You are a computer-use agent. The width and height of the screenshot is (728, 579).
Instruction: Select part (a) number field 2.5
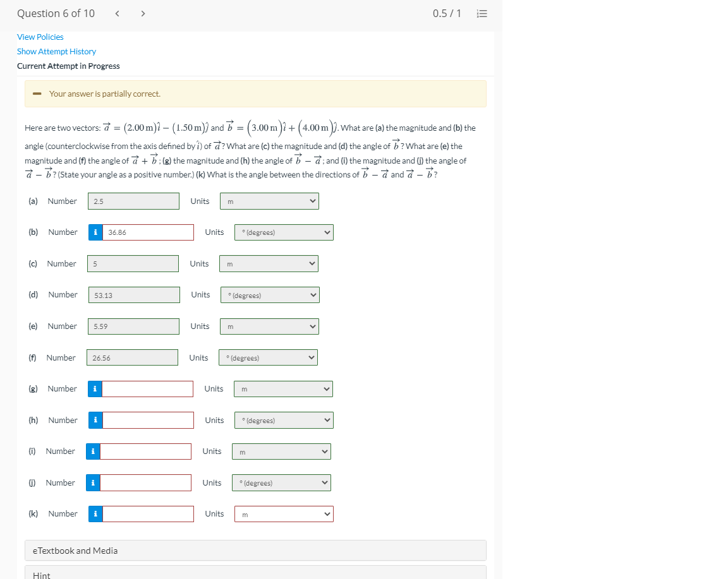[134, 201]
